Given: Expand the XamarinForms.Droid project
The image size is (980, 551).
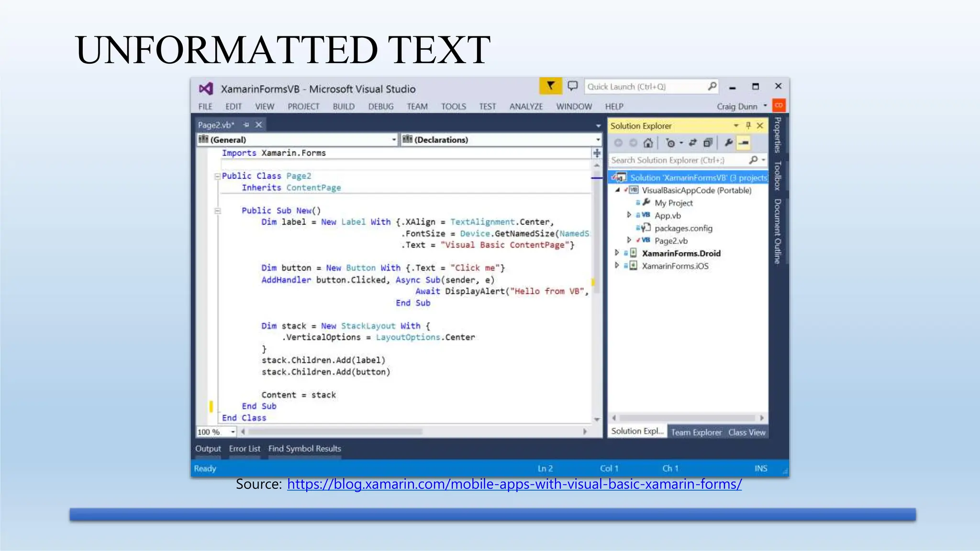Looking at the screenshot, I should click(617, 253).
